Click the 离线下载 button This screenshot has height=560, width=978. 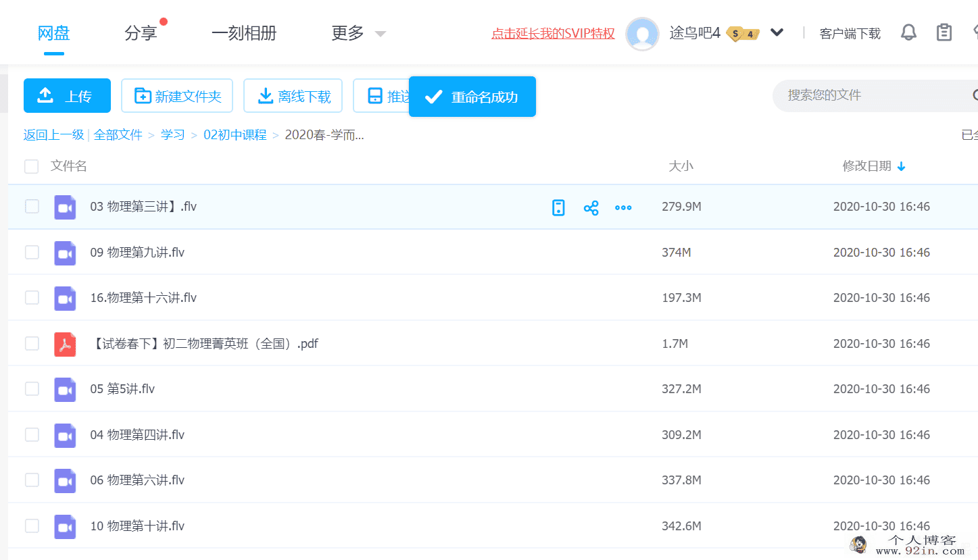coord(293,96)
